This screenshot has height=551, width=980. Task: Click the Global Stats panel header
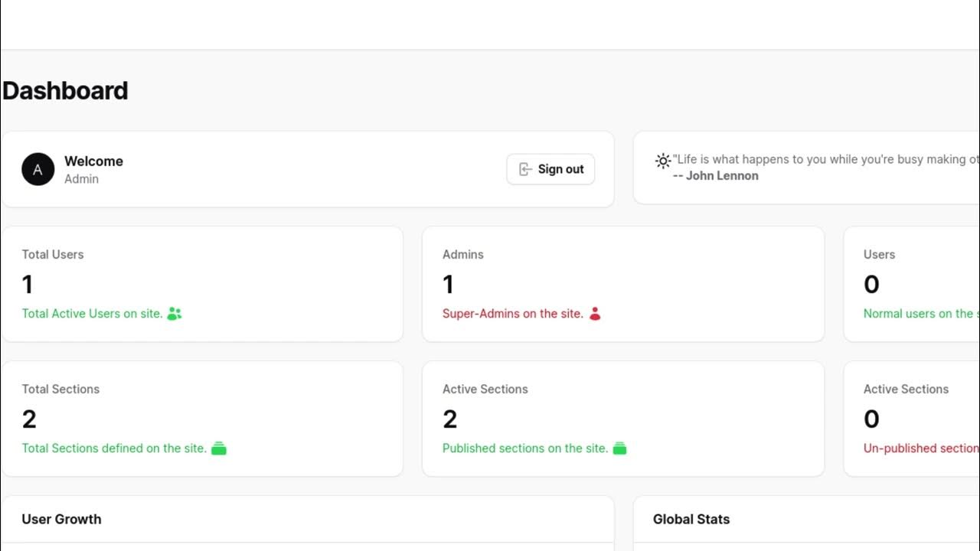[691, 519]
